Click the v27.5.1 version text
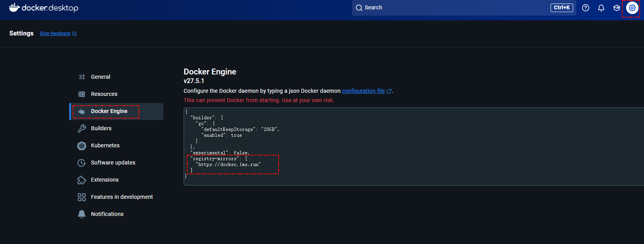 click(194, 81)
